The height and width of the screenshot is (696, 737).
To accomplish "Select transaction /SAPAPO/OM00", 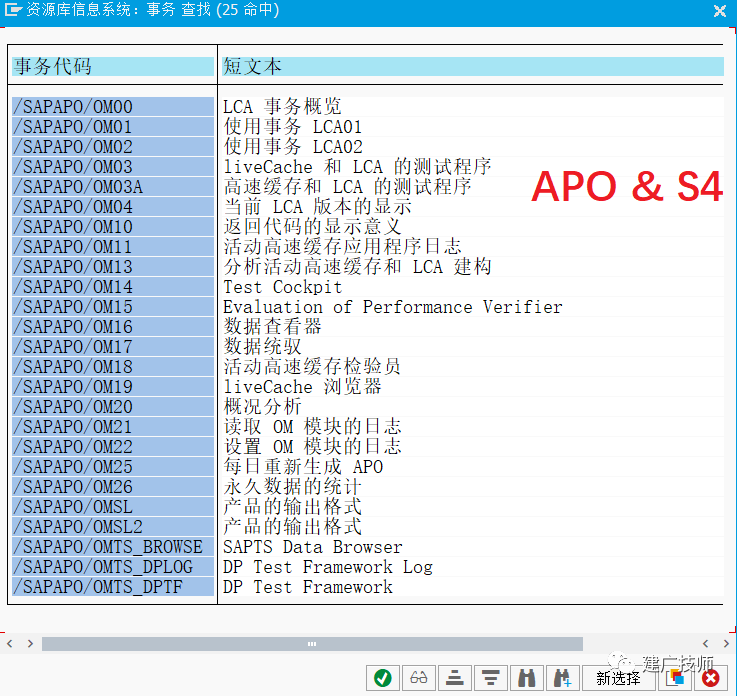I will pos(113,107).
